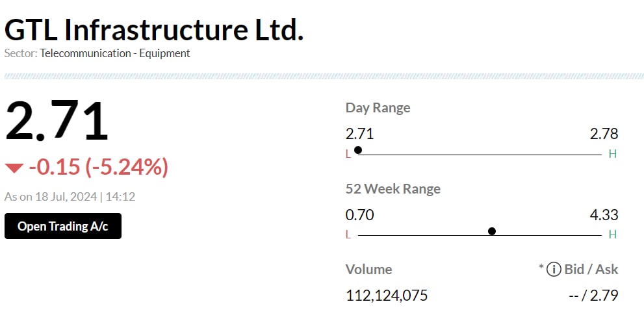Image resolution: width=644 pixels, height=328 pixels.
Task: Click the Day Range slider dot
Action: tap(358, 150)
